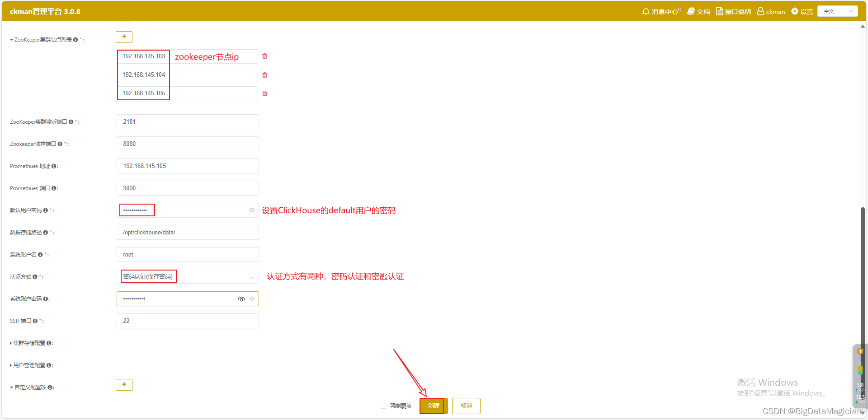
Task: Open the authentication method dropdown
Action: click(x=188, y=276)
